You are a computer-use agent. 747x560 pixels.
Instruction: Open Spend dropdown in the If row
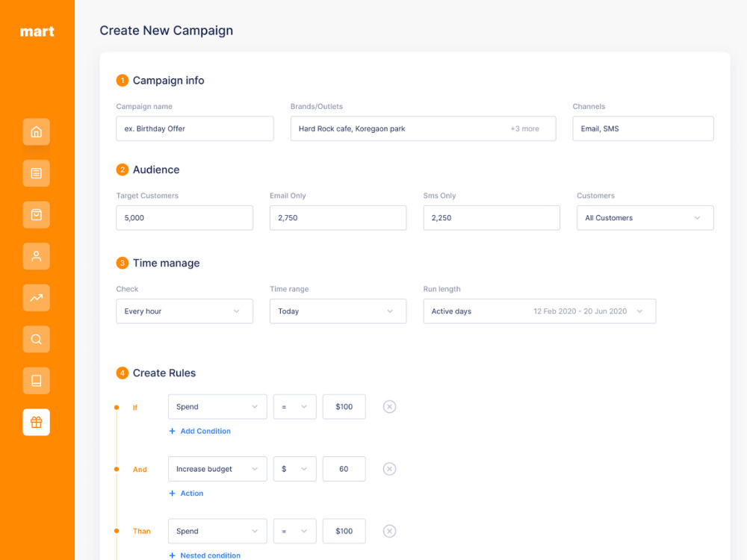(217, 407)
